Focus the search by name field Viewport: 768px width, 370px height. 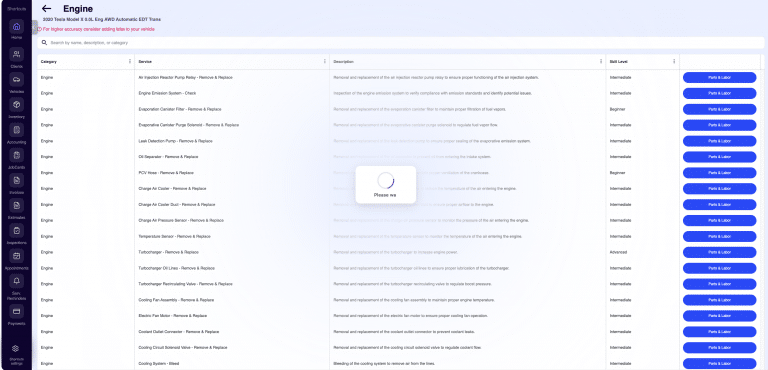401,43
